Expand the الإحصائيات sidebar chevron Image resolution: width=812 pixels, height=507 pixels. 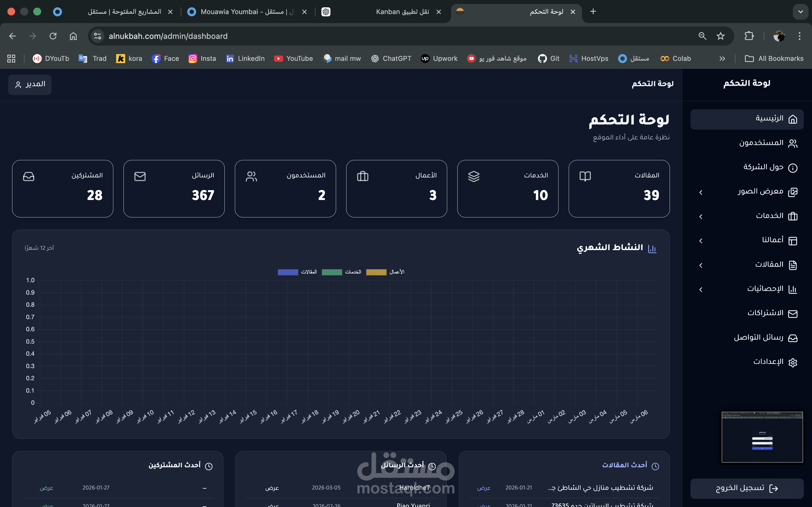pyautogui.click(x=701, y=289)
